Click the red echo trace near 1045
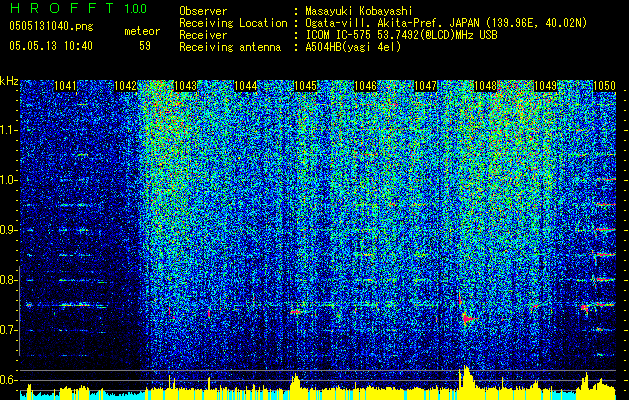 (296, 311)
